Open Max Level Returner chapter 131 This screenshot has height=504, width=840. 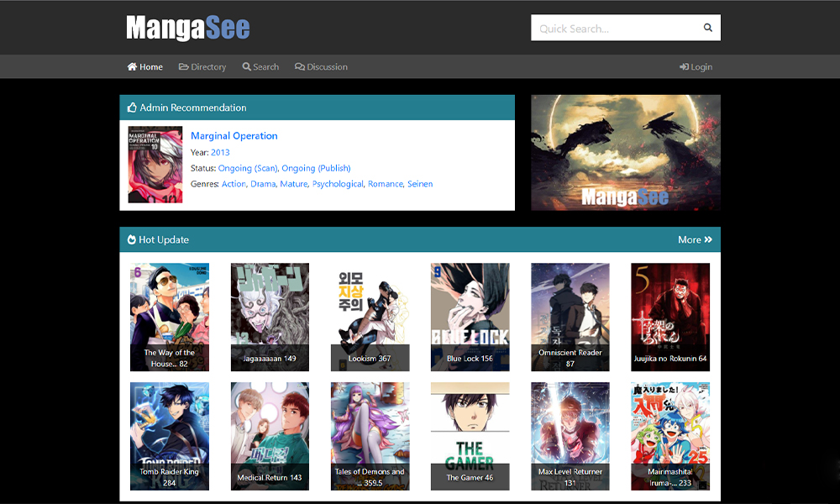tap(570, 436)
